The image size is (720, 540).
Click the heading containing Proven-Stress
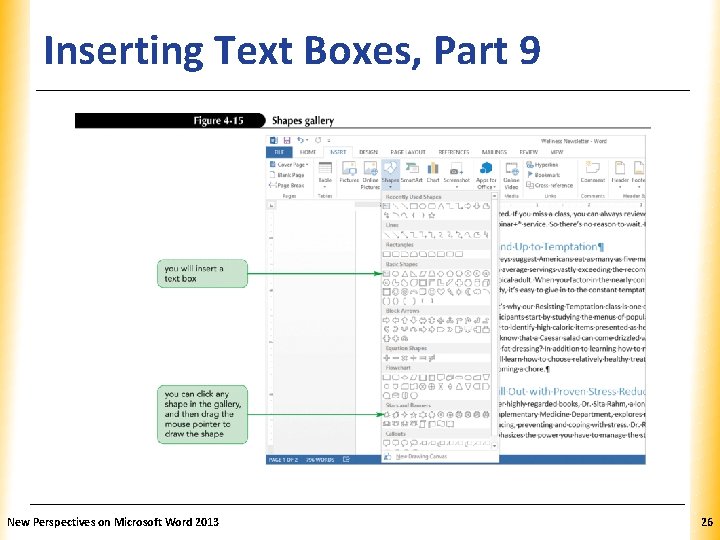click(x=572, y=392)
